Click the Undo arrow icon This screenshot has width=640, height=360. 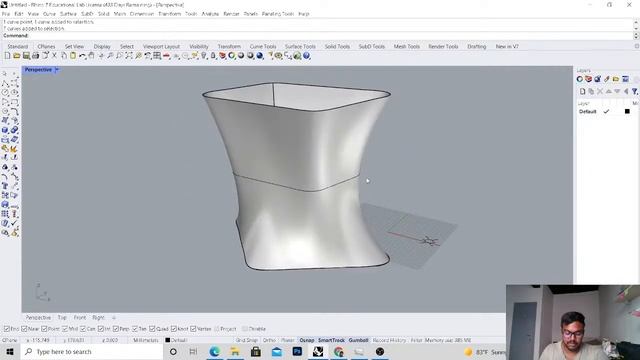(82, 56)
